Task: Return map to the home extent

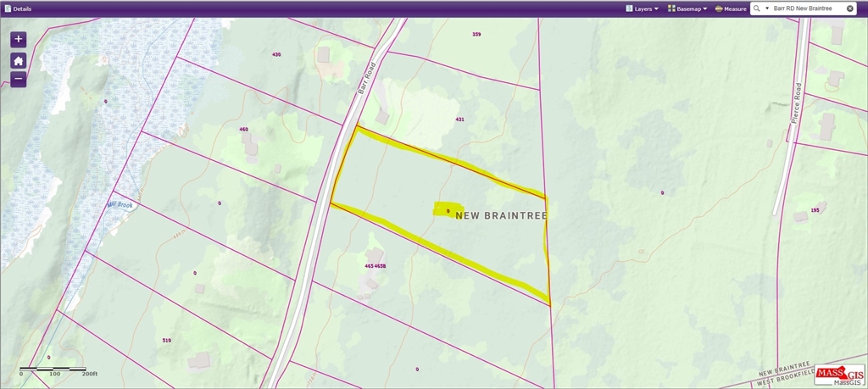Action: click(19, 60)
